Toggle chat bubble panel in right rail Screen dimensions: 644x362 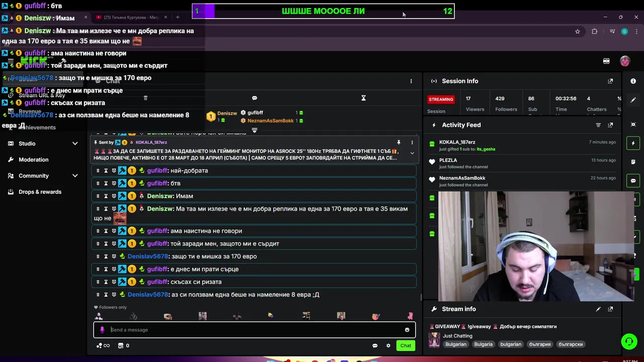(633, 180)
